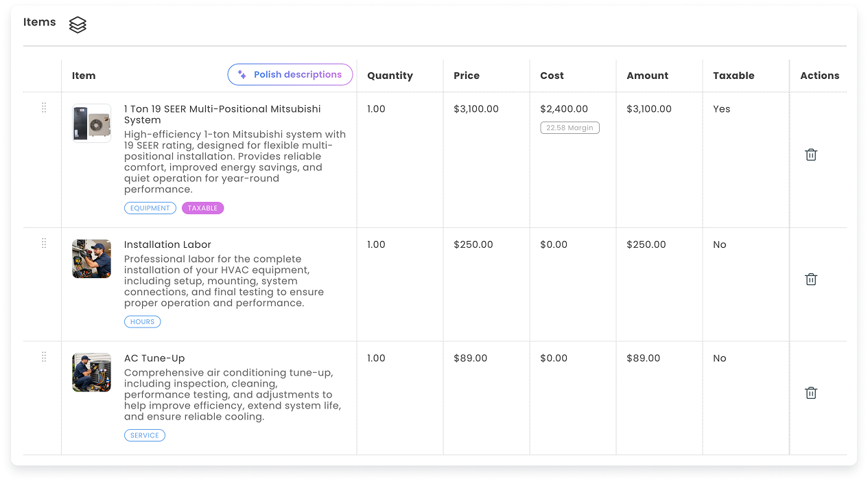
Task: Toggle the Taxable 'Yes' value for Mitsubishi
Action: tap(721, 109)
